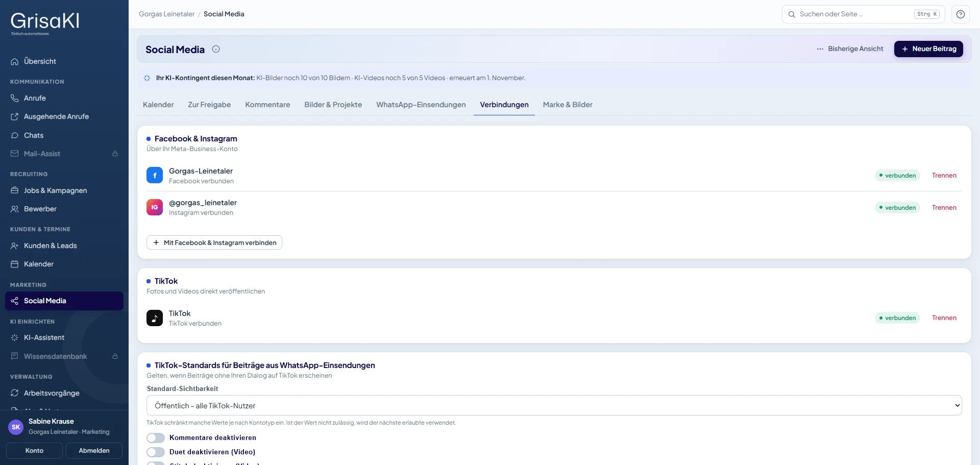
Task: Click the Neuer Beitrag button
Action: tap(928, 49)
